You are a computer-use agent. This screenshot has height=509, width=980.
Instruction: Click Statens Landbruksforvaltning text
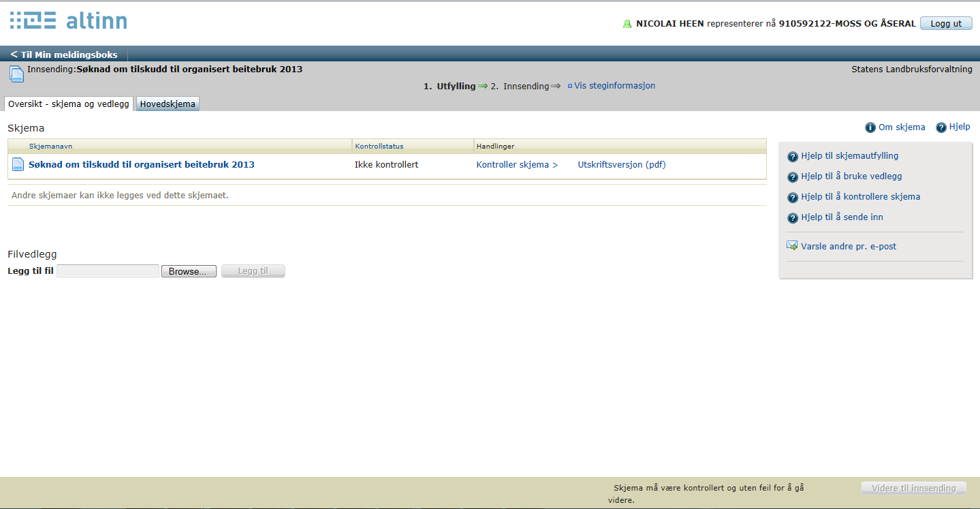click(912, 70)
